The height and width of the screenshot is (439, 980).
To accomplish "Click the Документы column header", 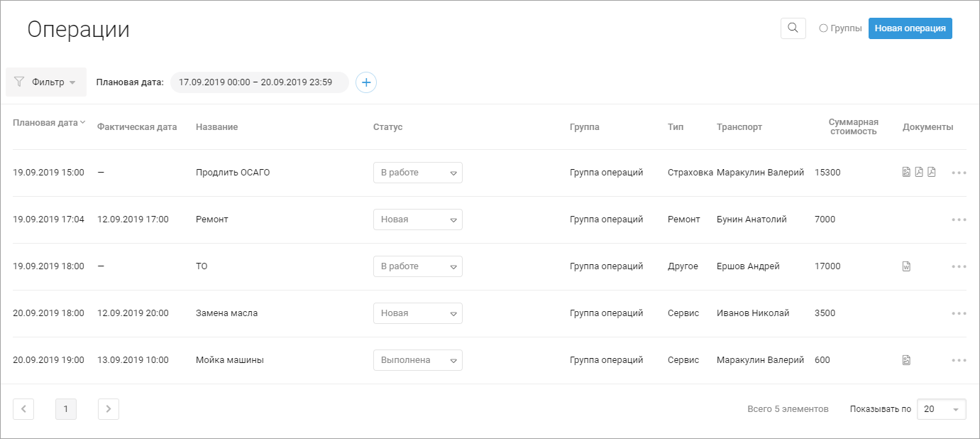I will click(x=928, y=127).
